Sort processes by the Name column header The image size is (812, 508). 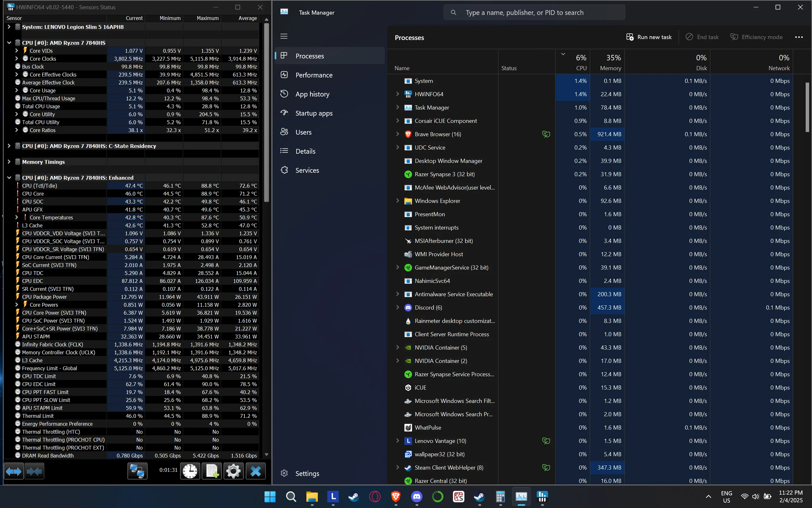pos(443,62)
